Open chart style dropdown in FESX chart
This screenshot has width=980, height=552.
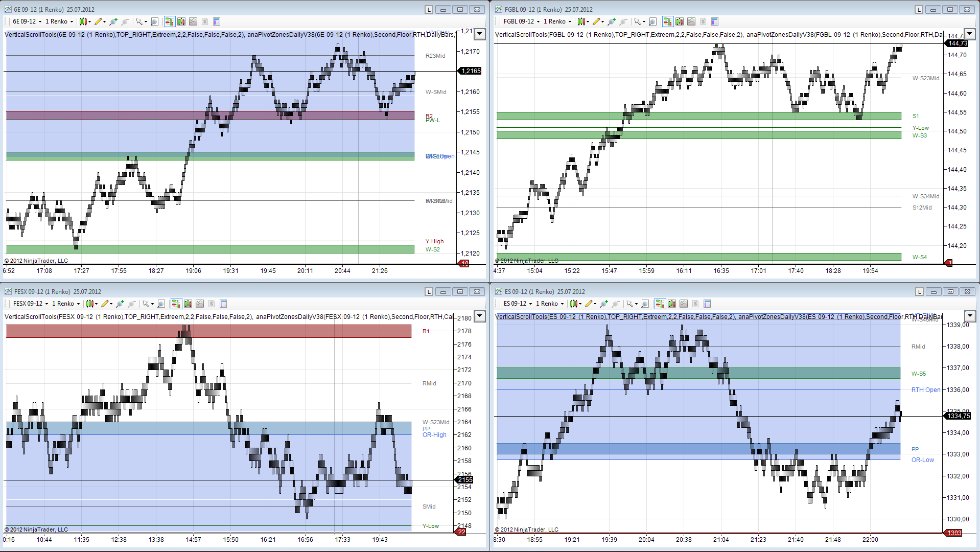pyautogui.click(x=91, y=304)
